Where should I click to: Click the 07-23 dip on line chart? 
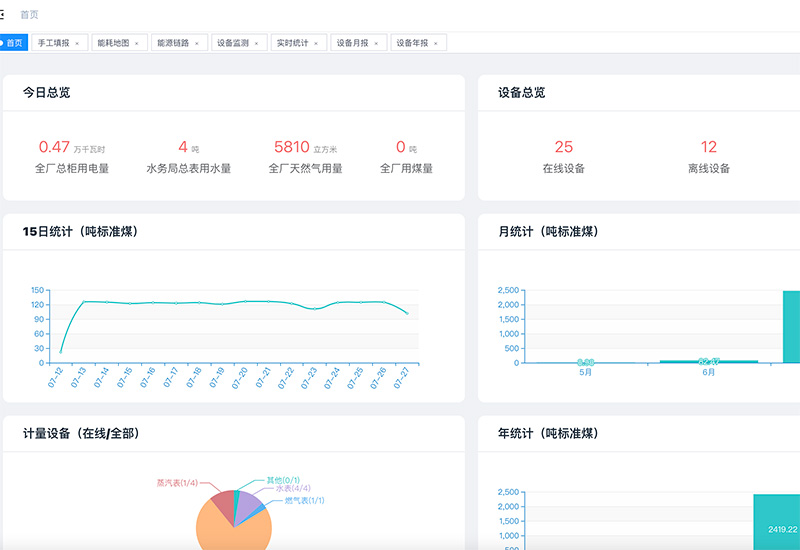pos(315,309)
